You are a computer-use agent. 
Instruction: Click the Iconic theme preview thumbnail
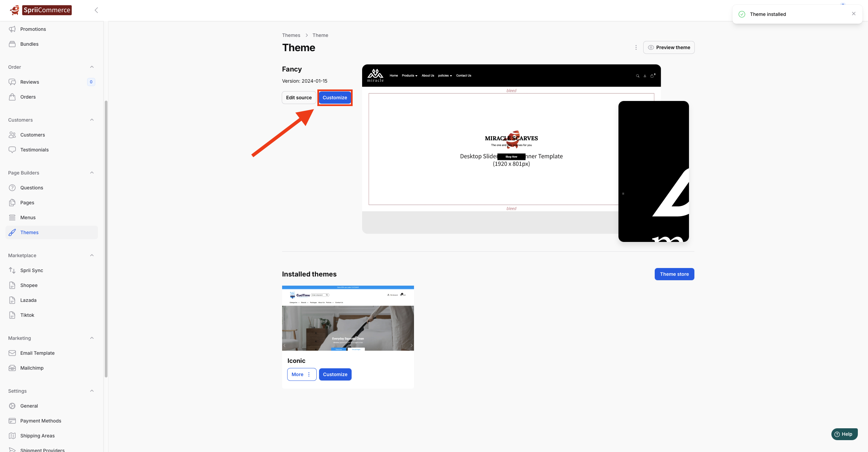(x=348, y=318)
